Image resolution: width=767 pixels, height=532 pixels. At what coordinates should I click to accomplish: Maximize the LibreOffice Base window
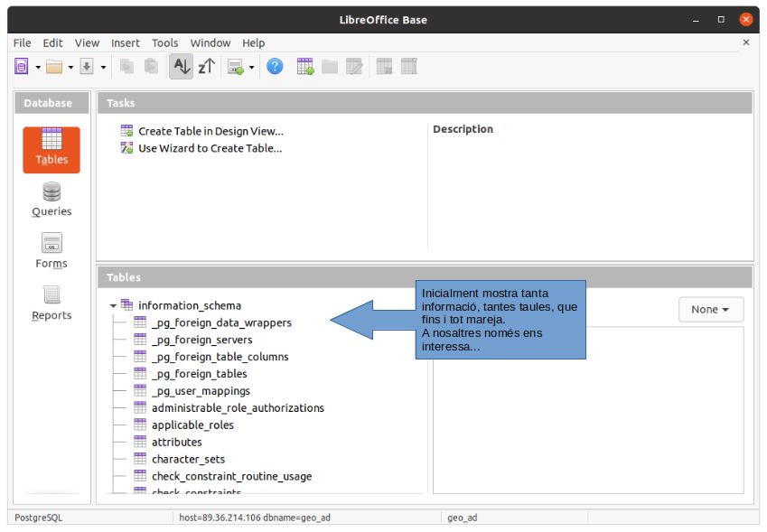pos(721,20)
